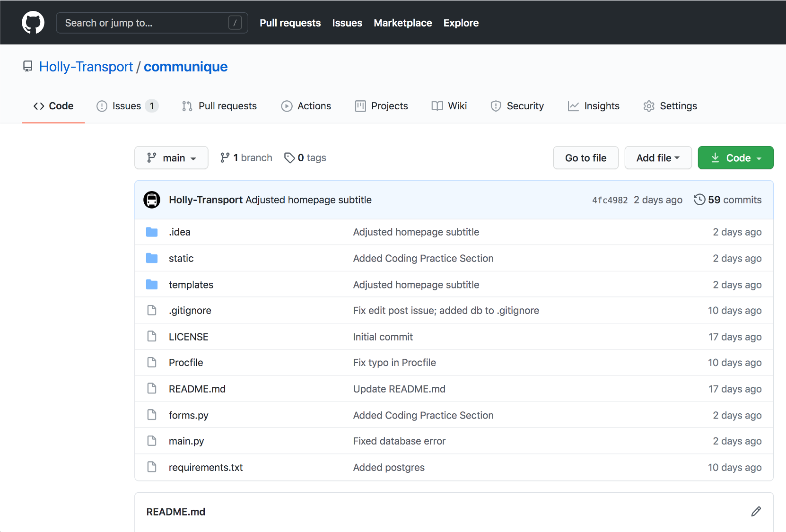Click the file icon for Procfile
The image size is (786, 532).
tap(152, 362)
